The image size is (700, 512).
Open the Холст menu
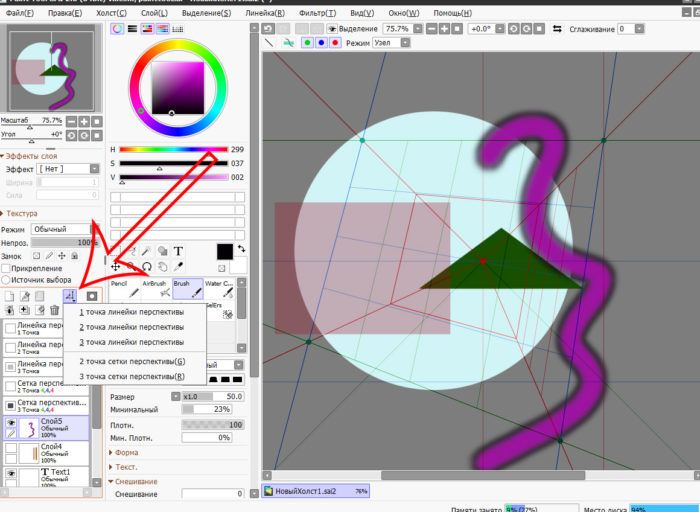111,13
